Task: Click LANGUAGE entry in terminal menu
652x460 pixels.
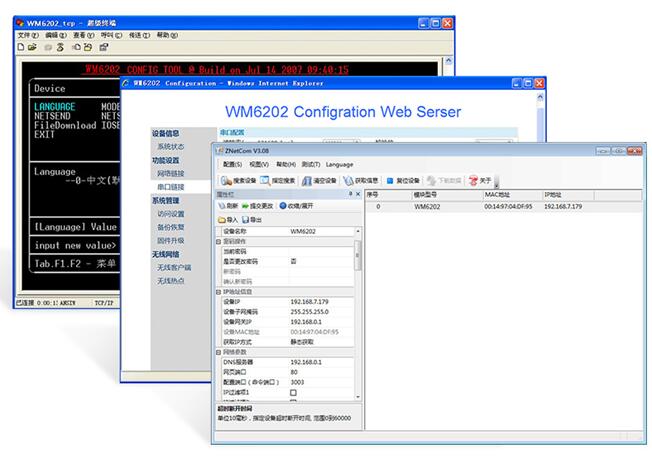Action: [x=54, y=106]
